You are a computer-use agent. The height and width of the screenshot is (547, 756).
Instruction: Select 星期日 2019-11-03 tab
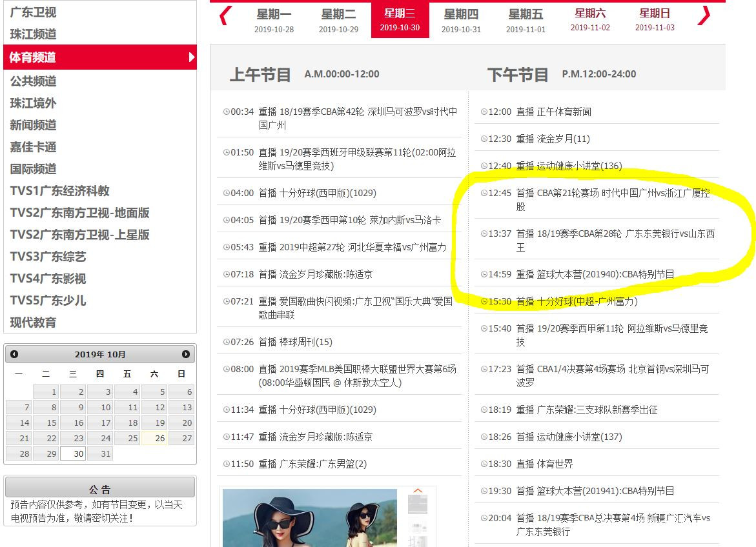click(655, 20)
